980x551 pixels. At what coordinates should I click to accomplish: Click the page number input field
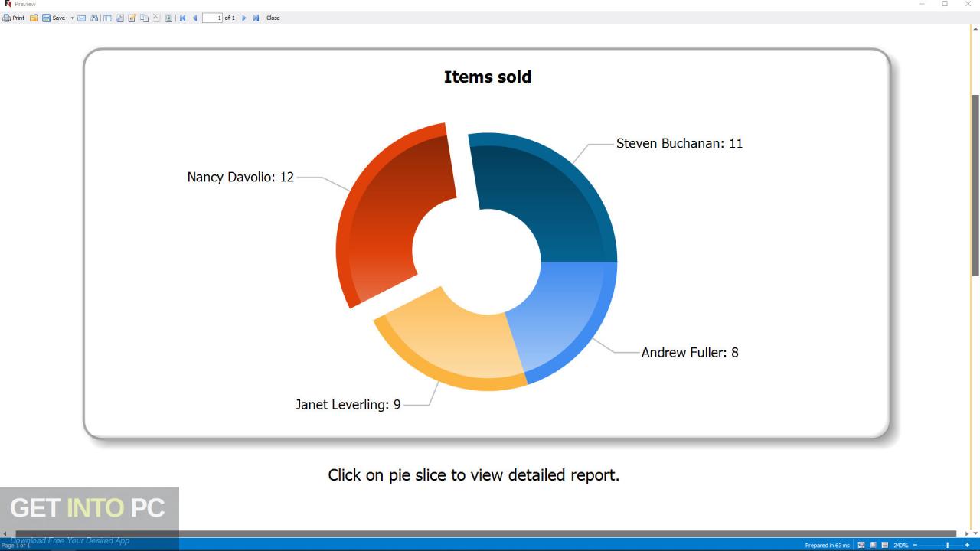[212, 18]
